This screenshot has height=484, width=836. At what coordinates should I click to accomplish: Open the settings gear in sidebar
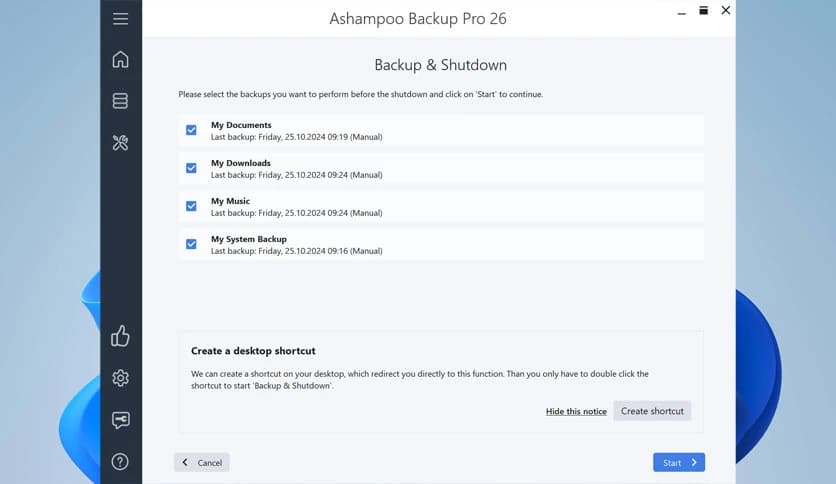point(120,378)
